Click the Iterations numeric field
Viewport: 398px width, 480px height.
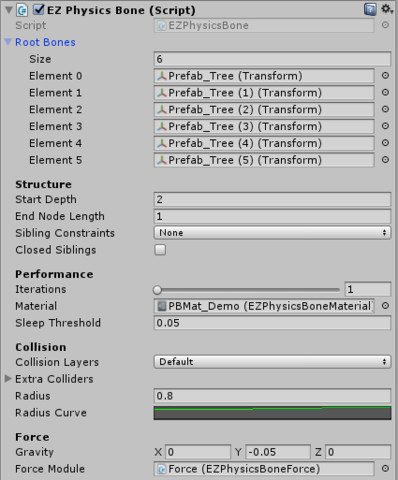368,289
